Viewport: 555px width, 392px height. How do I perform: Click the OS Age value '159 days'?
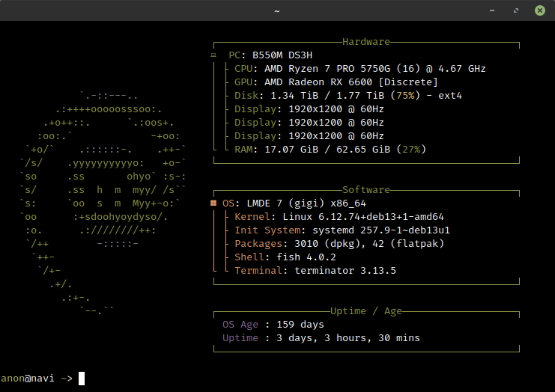click(x=300, y=325)
